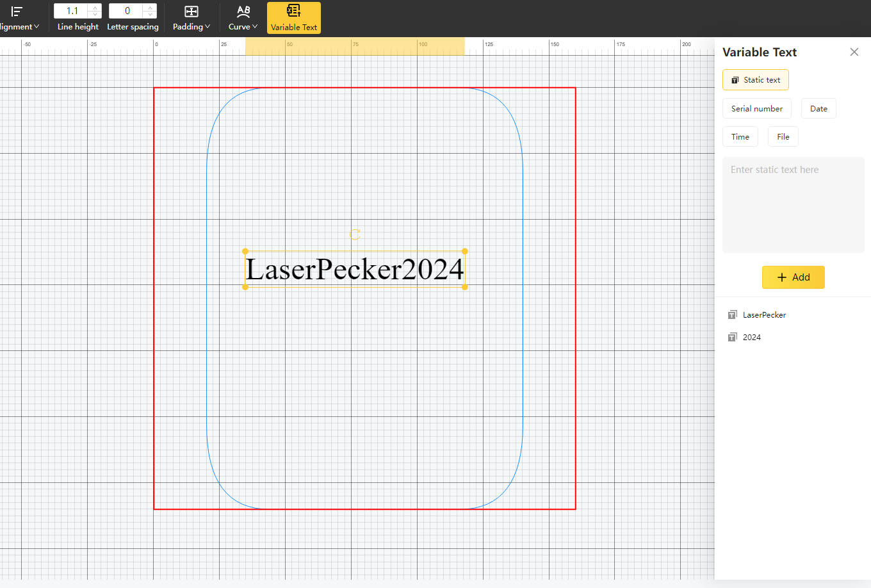The height and width of the screenshot is (588, 871).
Task: Click the bottom-right handle of the text box
Action: (x=465, y=287)
